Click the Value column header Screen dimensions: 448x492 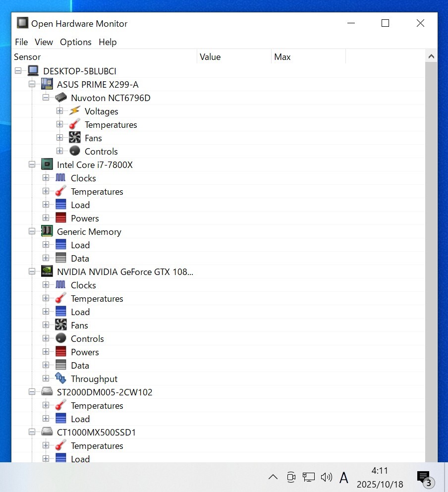click(x=234, y=57)
